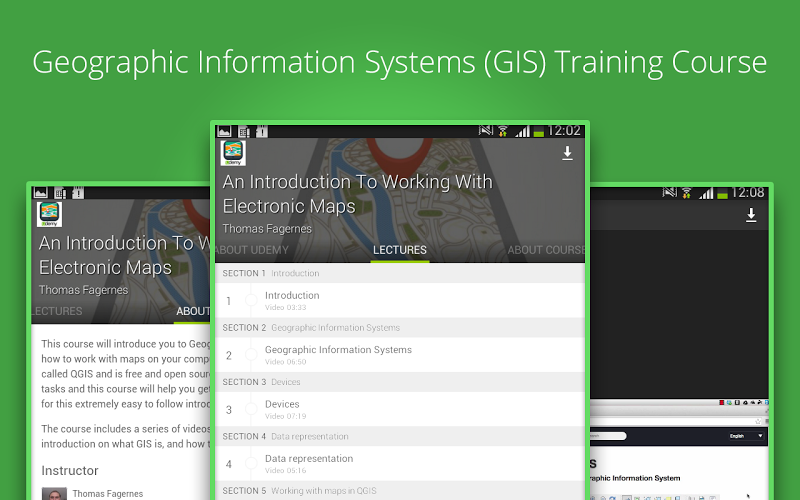This screenshot has height=500, width=800.
Task: Tap the course title in center phone header
Action: click(x=357, y=194)
